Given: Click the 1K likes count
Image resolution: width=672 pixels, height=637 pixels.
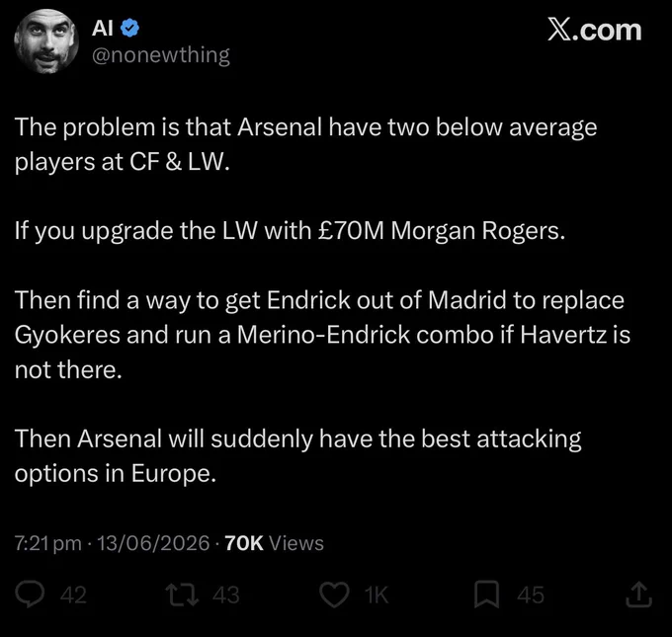Looking at the screenshot, I should tap(377, 595).
